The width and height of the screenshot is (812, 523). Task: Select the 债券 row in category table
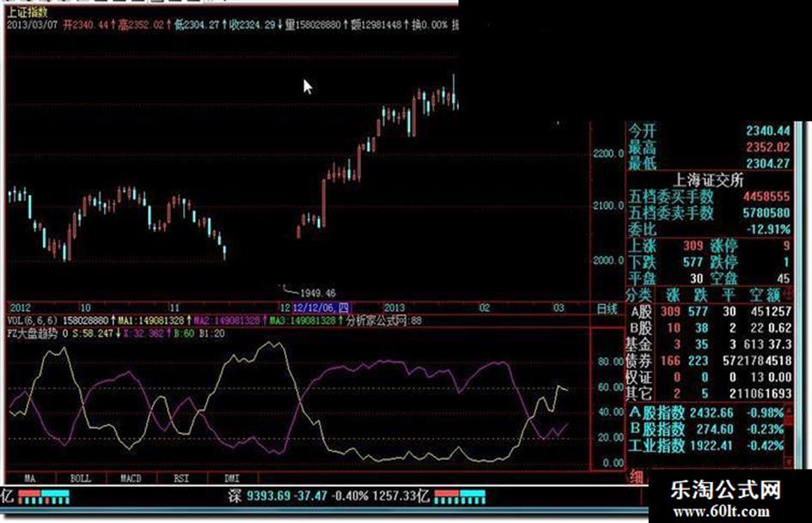(x=710, y=361)
